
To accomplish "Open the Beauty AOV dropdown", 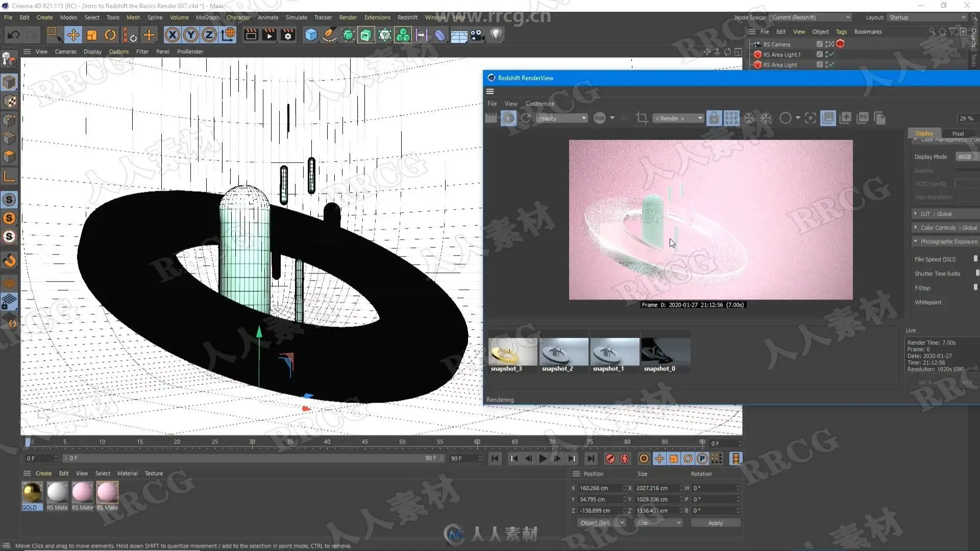I will click(x=561, y=118).
